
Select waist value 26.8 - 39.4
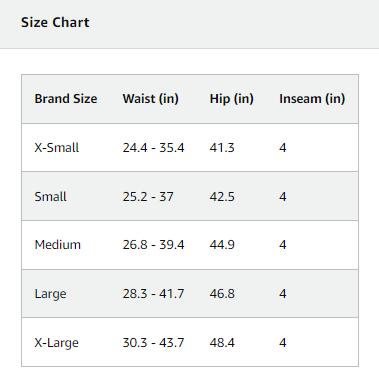coord(153,245)
